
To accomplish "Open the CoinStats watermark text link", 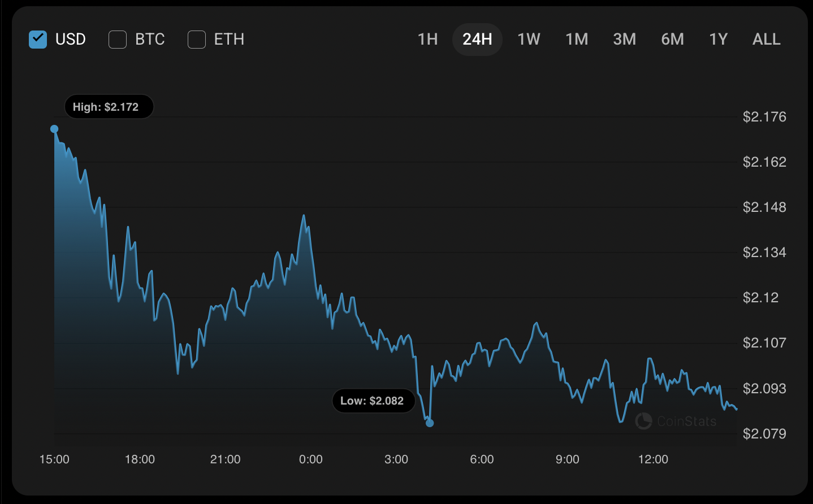I will pyautogui.click(x=686, y=422).
